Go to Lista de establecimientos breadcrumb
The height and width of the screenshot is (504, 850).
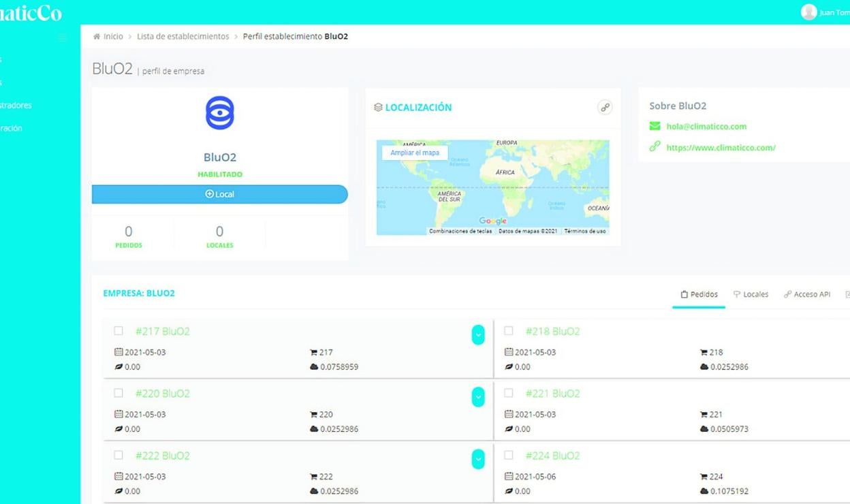pos(183,37)
